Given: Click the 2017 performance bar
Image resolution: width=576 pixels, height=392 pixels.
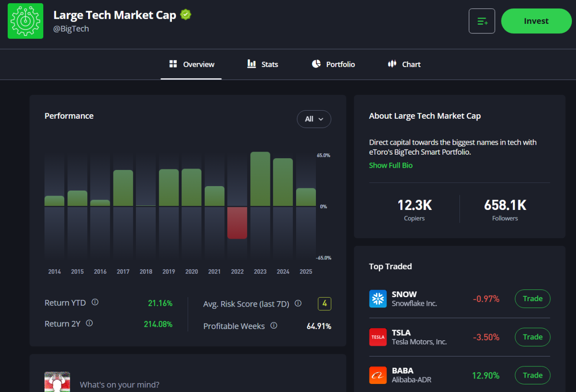Looking at the screenshot, I should click(x=123, y=188).
